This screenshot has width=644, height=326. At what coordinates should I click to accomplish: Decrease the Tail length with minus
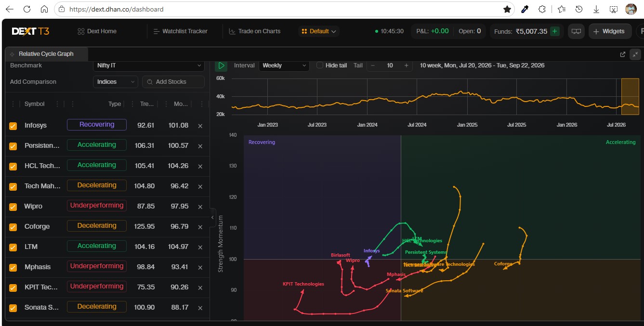373,65
